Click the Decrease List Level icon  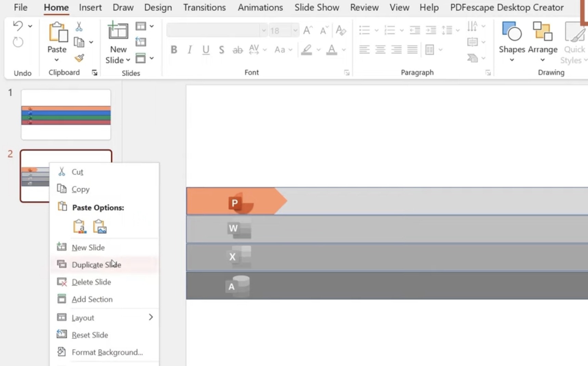[415, 30]
